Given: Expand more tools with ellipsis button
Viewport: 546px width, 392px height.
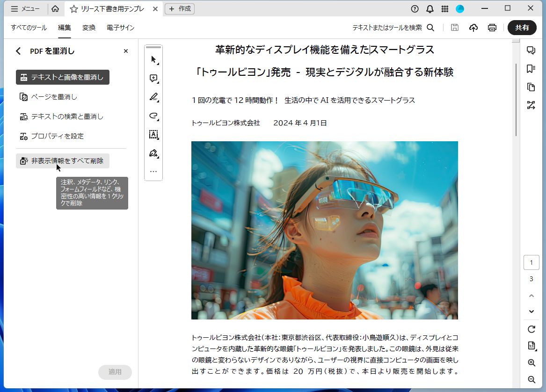Looking at the screenshot, I should [153, 171].
